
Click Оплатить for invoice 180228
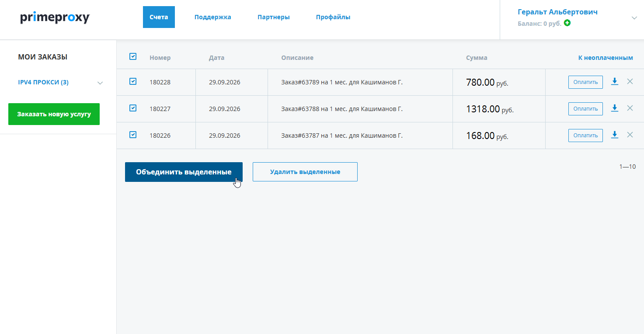click(585, 82)
